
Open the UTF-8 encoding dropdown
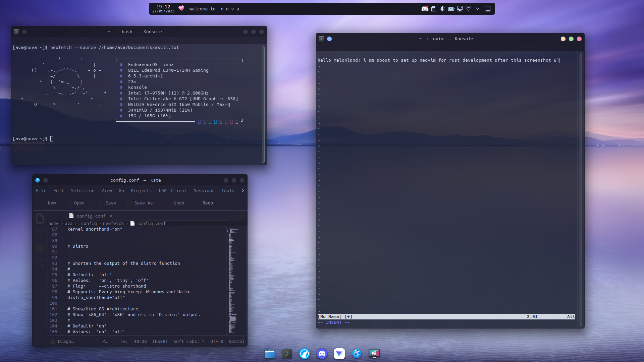(217, 342)
